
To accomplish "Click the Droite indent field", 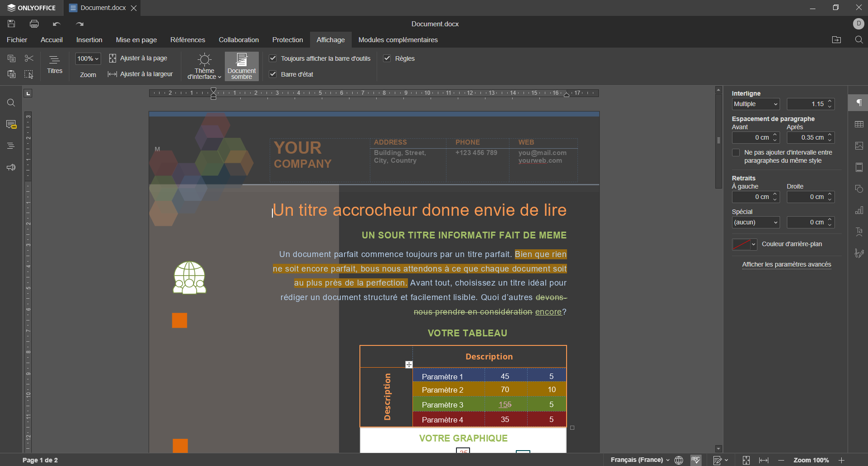I will point(810,197).
